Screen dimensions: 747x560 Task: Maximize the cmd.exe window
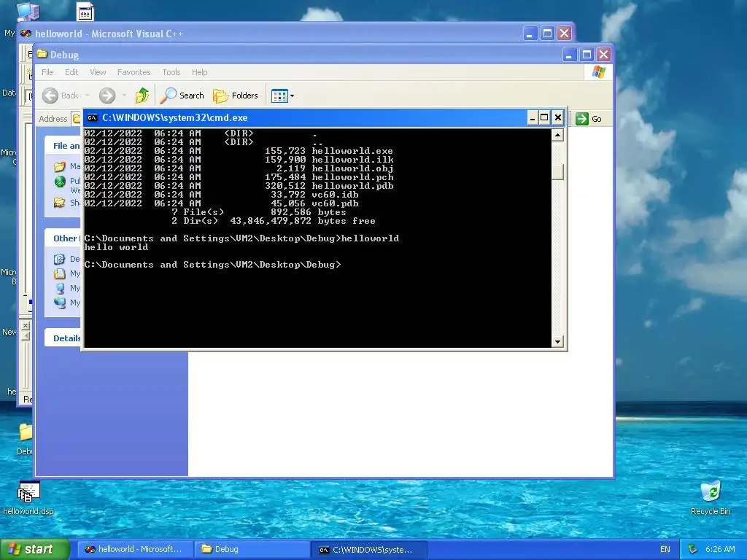coord(544,117)
